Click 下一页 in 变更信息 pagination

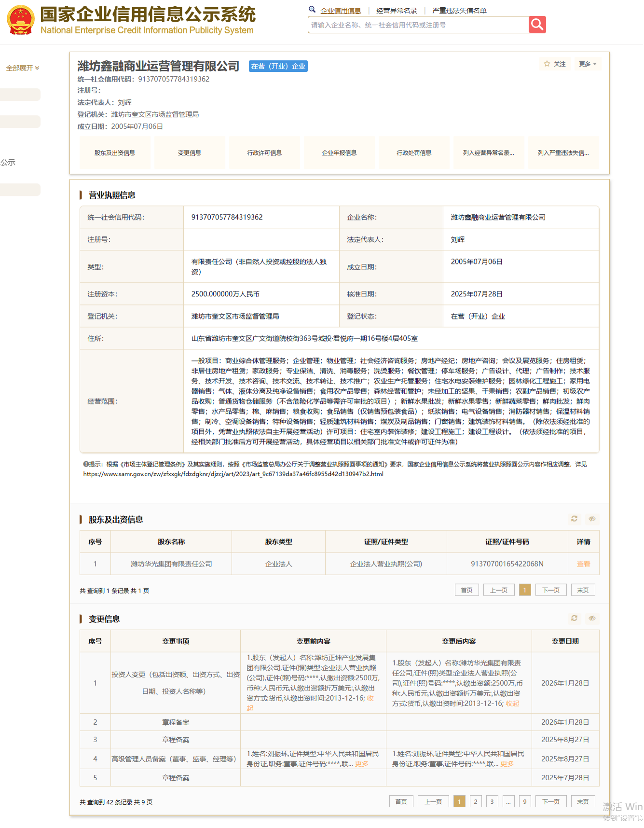551,801
